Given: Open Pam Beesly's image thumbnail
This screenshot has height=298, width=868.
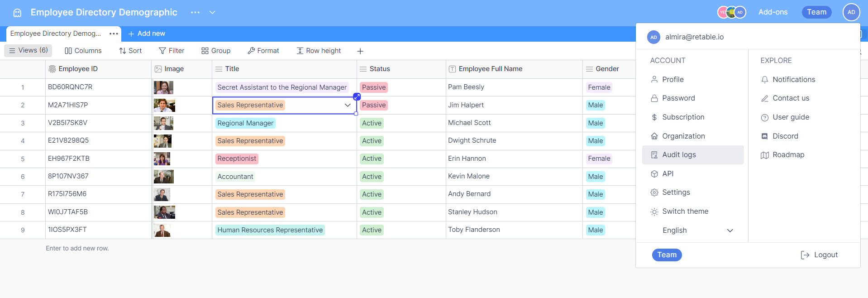Looking at the screenshot, I should click(x=163, y=87).
